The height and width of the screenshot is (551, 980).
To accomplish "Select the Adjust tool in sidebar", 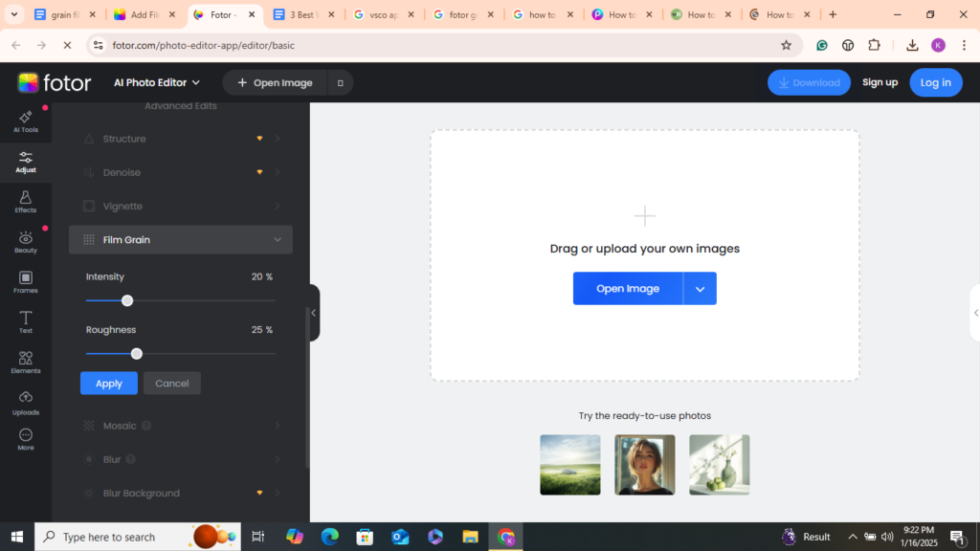I will click(x=26, y=162).
